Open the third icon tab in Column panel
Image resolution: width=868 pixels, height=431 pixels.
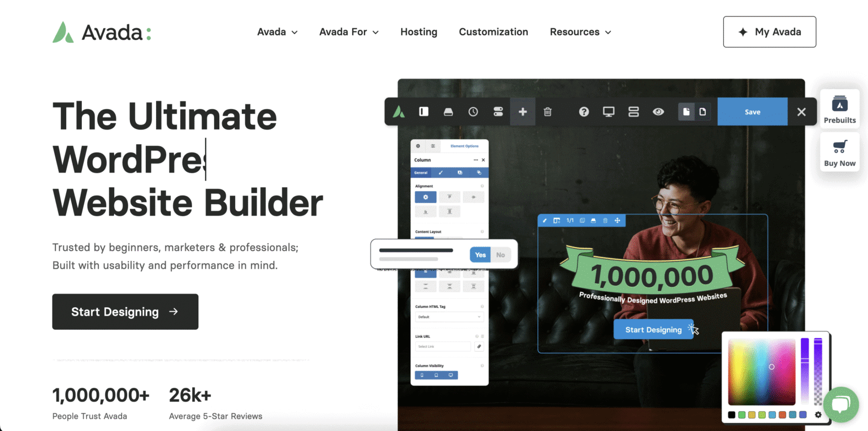459,172
